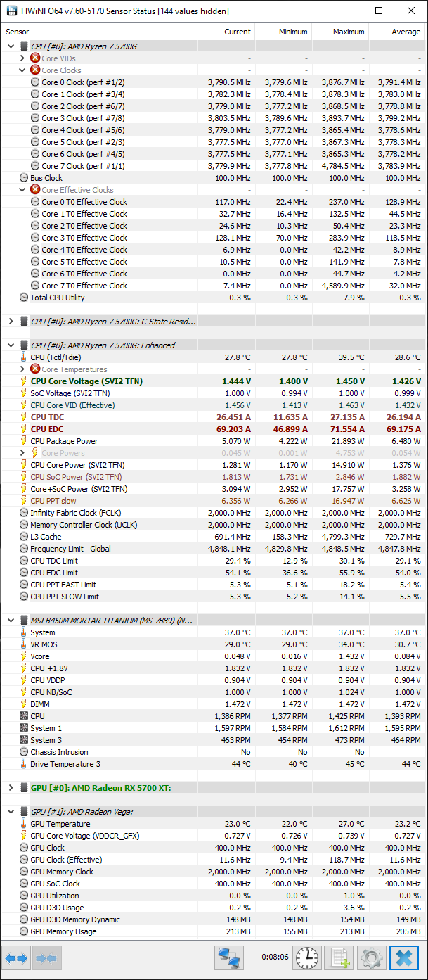
Task: Open the network remote monitoring icon
Action: pos(228,957)
